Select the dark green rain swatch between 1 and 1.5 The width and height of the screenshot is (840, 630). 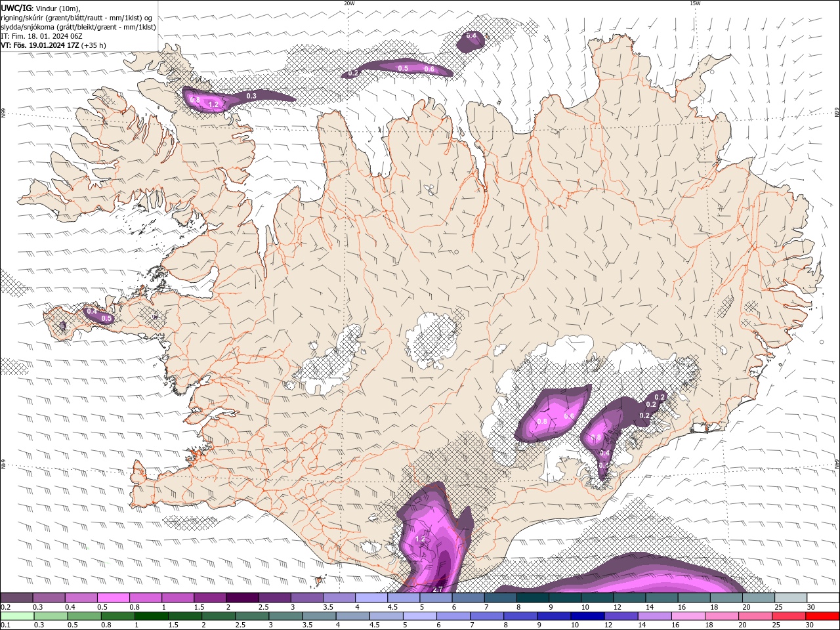[151, 616]
